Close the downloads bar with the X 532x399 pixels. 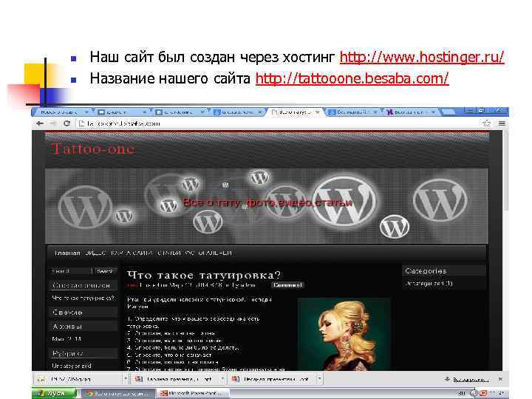click(x=500, y=378)
